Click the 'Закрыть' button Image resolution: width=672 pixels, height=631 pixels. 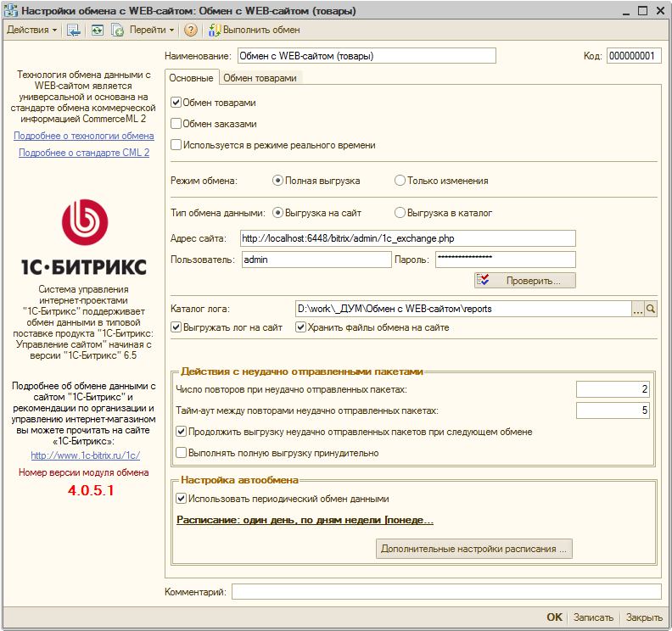[x=644, y=617]
